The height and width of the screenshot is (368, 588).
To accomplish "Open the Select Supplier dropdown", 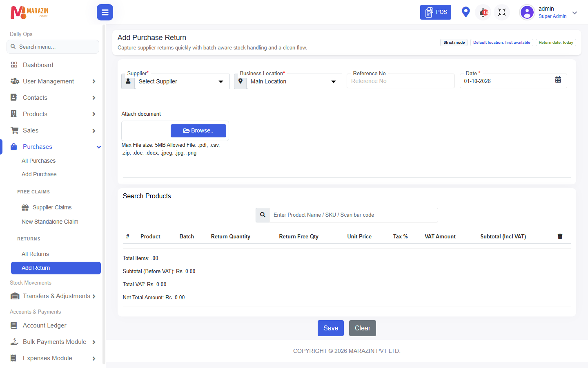I will pyautogui.click(x=182, y=81).
